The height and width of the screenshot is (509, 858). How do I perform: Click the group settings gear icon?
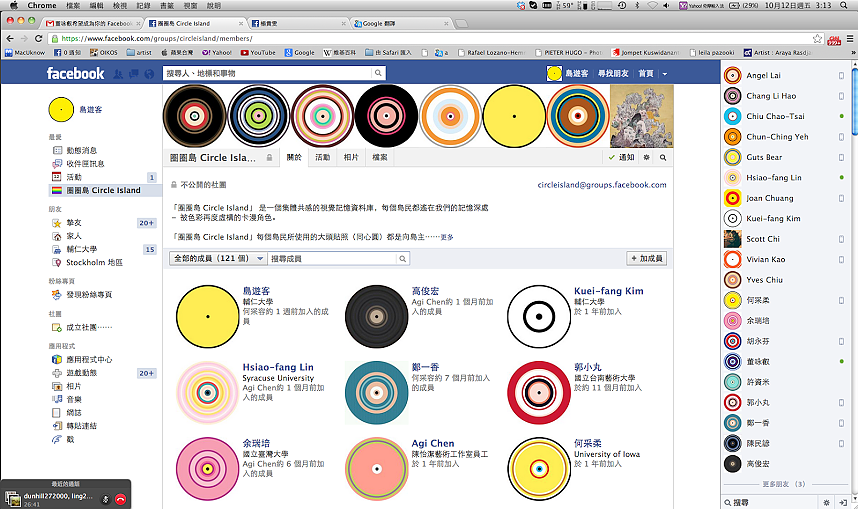[x=647, y=158]
